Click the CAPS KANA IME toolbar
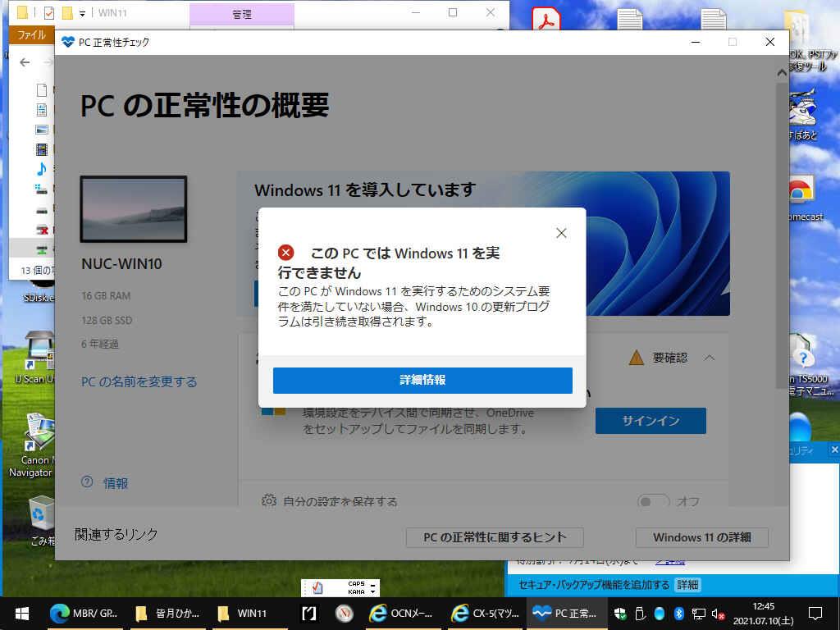This screenshot has width=840, height=630. [x=340, y=587]
